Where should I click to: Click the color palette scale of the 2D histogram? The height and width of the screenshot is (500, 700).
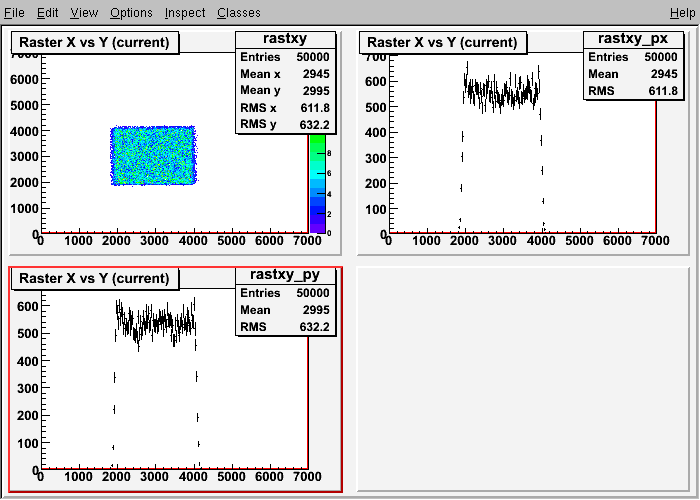click(317, 183)
